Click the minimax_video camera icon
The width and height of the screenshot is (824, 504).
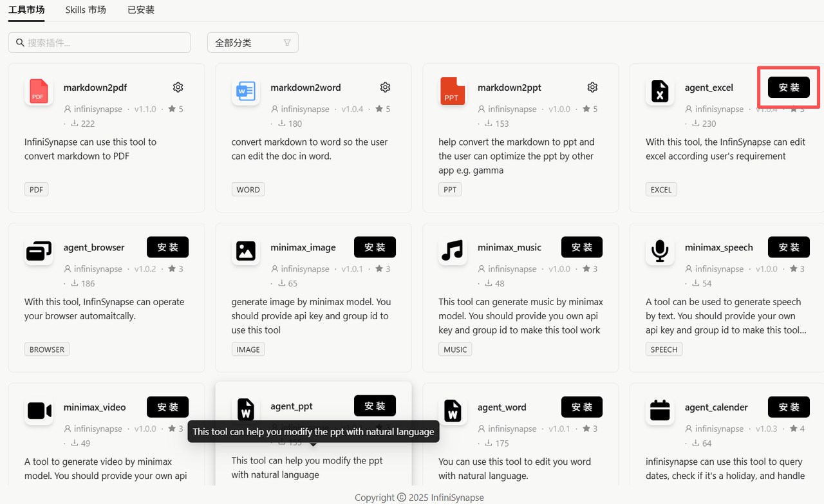click(x=39, y=411)
